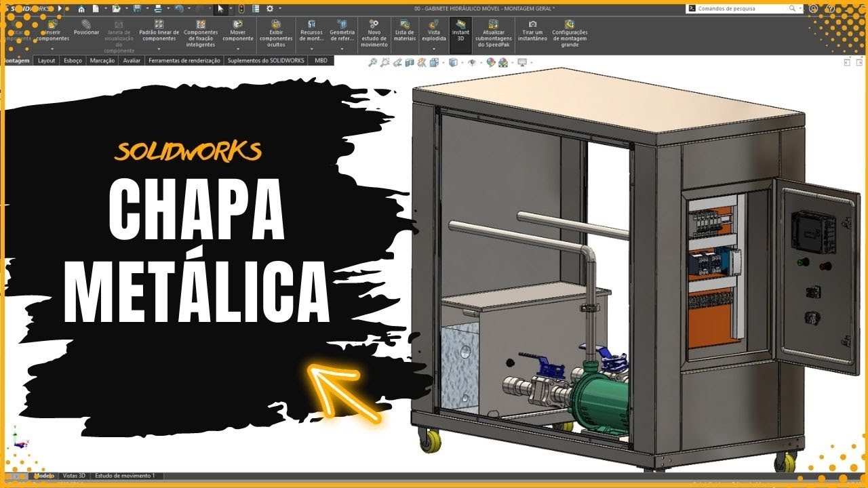Viewport: 868px width, 488px height.
Task: Expand the SOLIDWORKS menu arrow next to logo
Action: pyautogui.click(x=60, y=9)
